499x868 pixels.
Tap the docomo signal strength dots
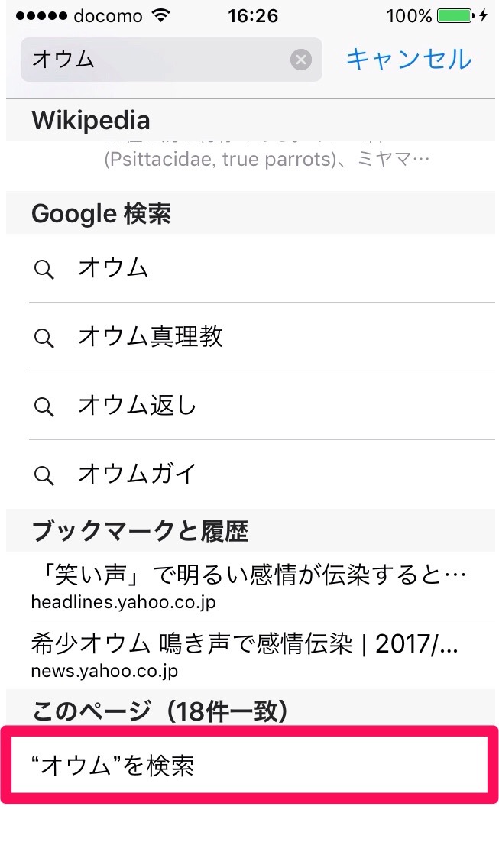[38, 16]
